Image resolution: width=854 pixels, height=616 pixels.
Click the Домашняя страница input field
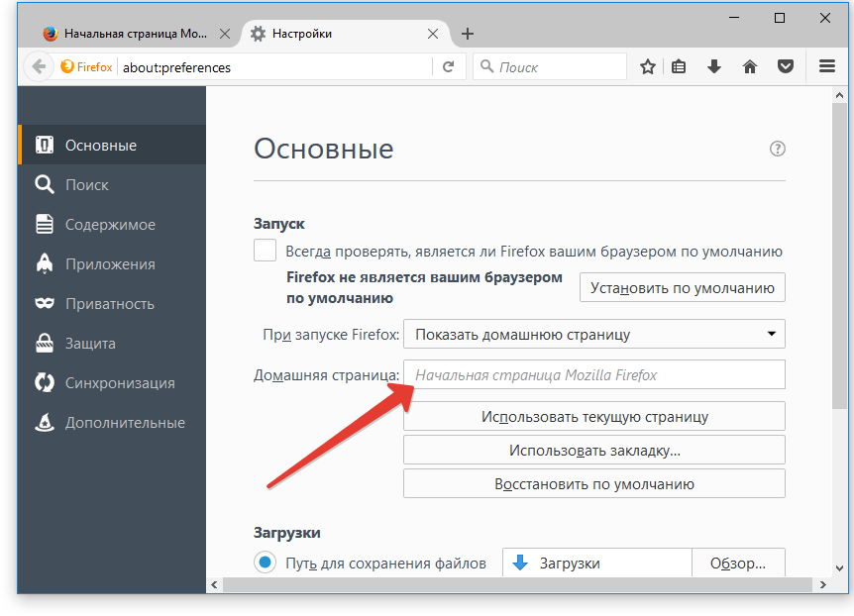point(594,374)
